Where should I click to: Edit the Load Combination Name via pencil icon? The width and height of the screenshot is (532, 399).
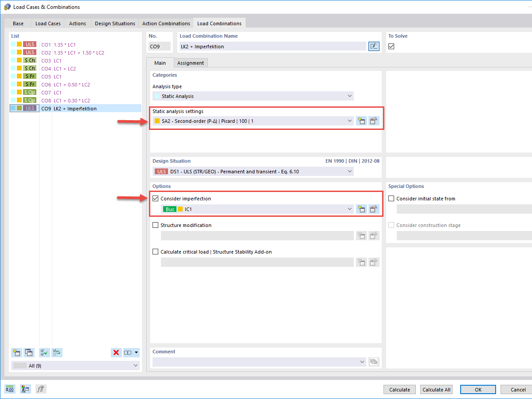coord(373,46)
